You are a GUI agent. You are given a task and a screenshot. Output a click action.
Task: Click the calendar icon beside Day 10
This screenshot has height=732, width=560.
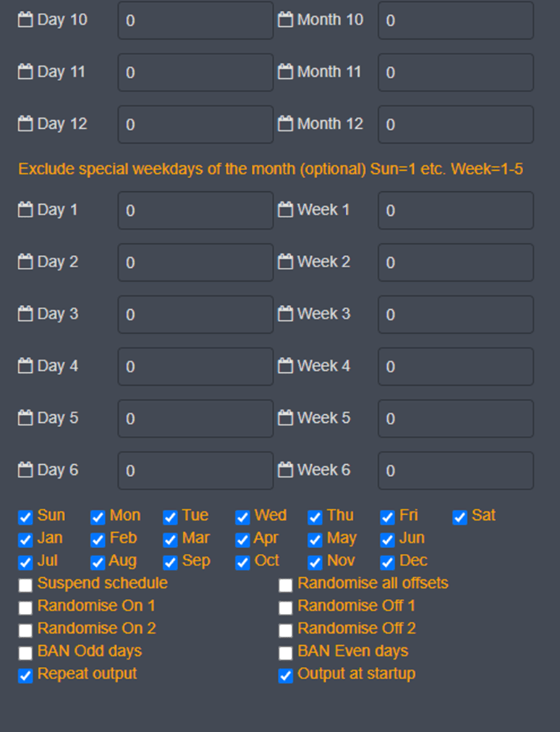tap(25, 20)
